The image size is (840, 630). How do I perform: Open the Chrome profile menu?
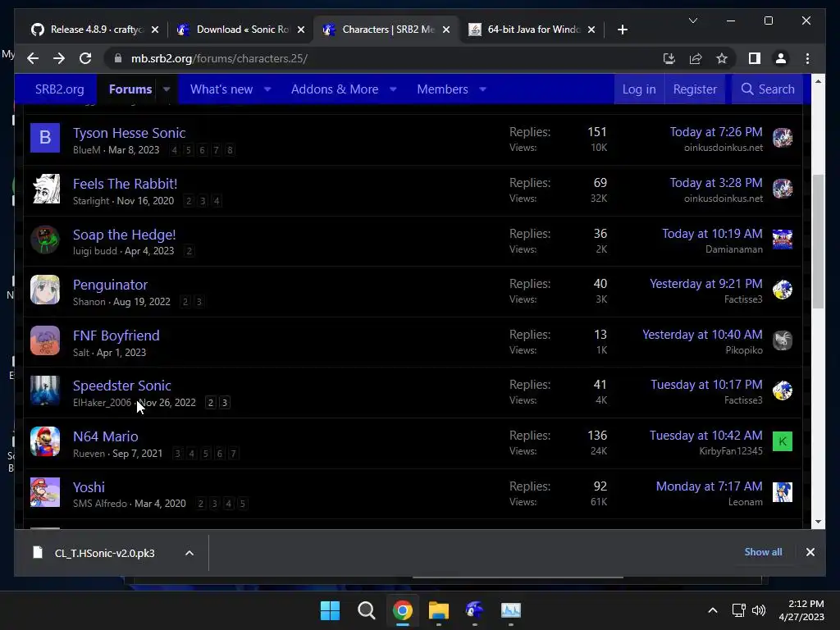781,58
